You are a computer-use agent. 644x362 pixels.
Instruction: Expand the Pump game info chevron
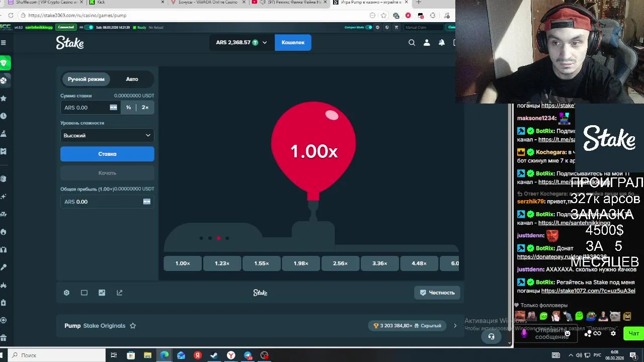[x=455, y=326]
